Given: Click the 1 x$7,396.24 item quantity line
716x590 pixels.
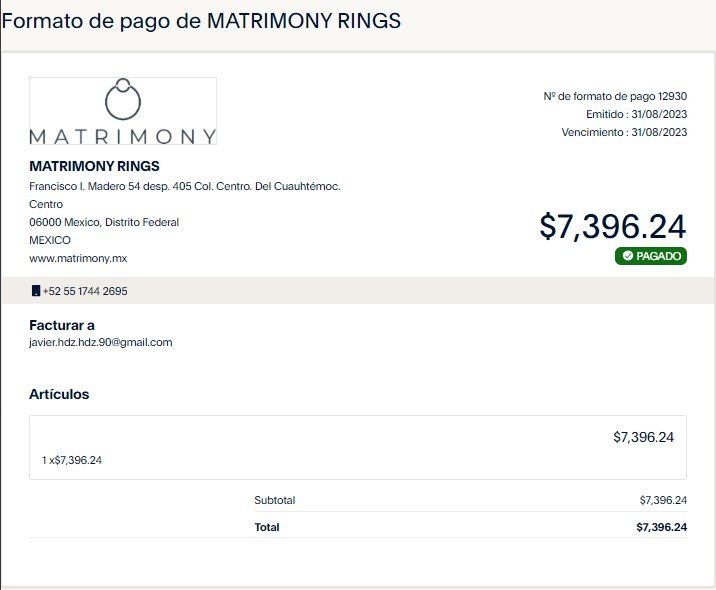Looking at the screenshot, I should tap(72, 460).
